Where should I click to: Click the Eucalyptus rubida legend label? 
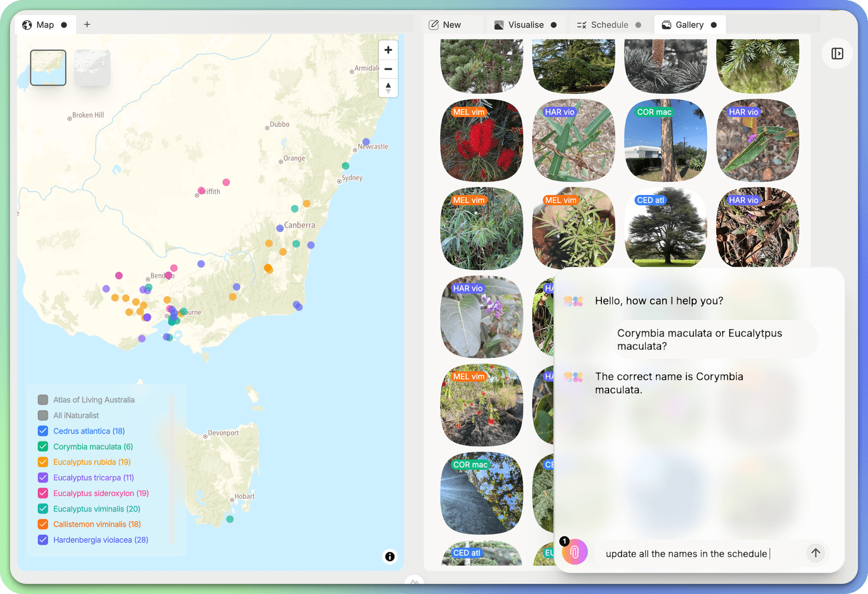pos(92,462)
